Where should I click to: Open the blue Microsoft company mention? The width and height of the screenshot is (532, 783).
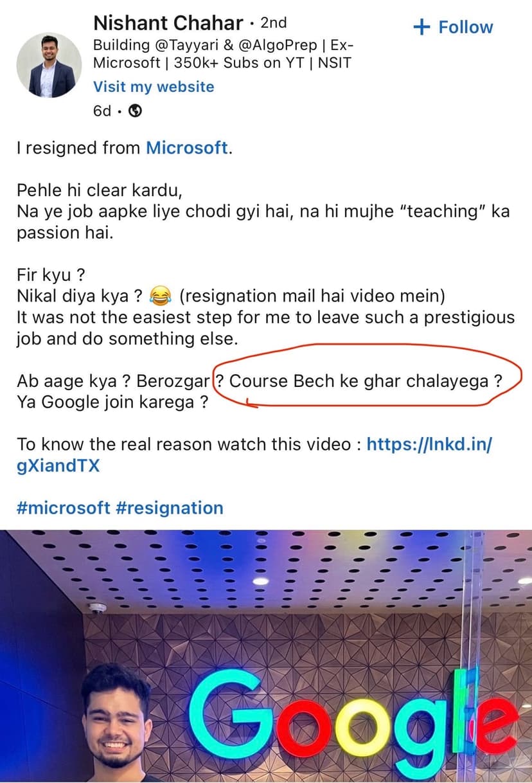coord(187,148)
